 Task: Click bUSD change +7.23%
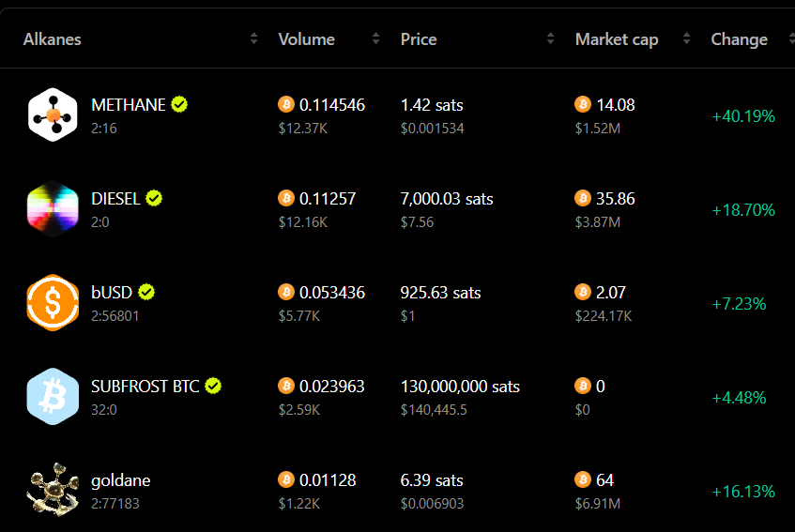coord(739,303)
